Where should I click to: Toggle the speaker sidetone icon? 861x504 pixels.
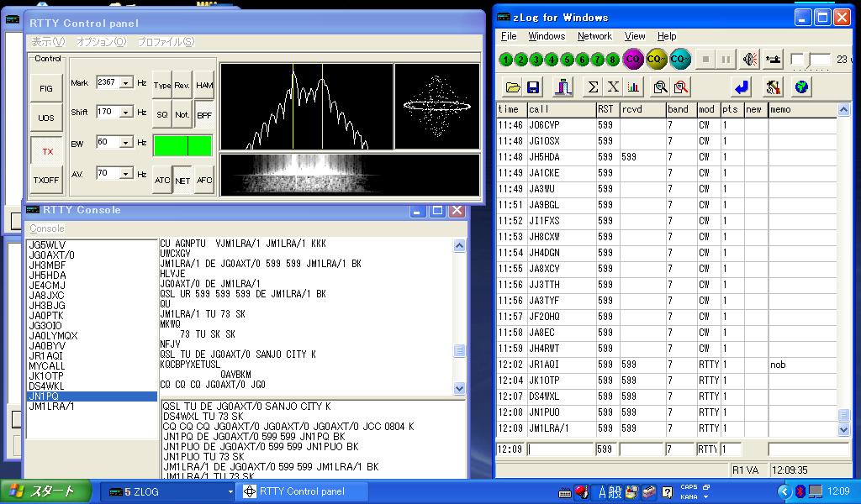click(x=749, y=60)
